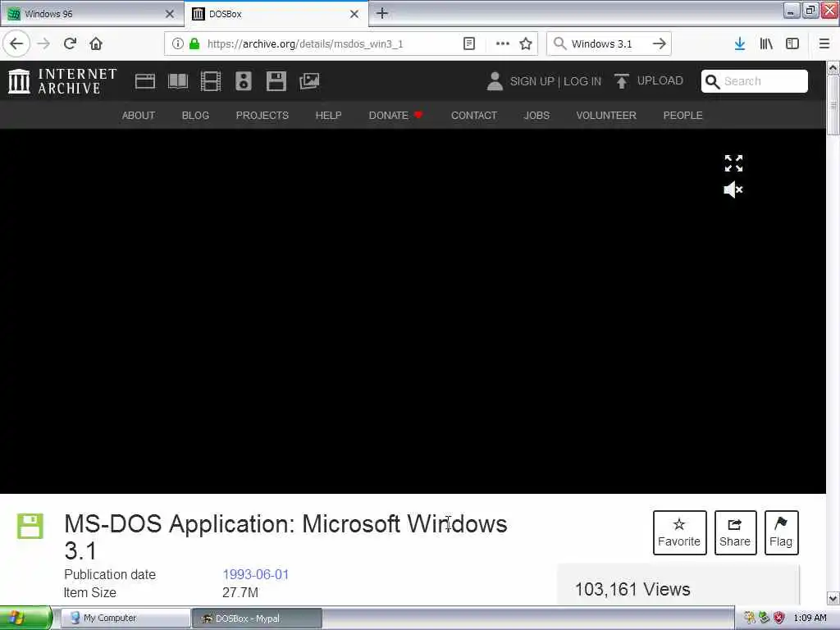Submit search with the arrow button
The width and height of the screenshot is (840, 630).
[x=660, y=44]
